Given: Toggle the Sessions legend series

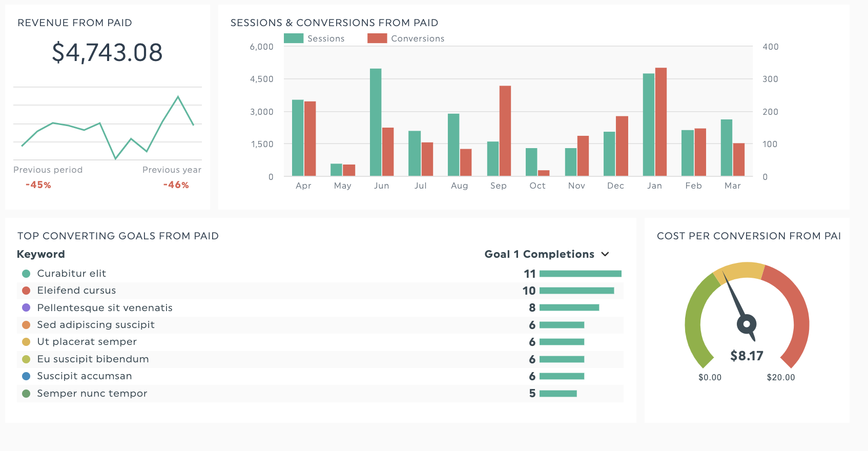Looking at the screenshot, I should pyautogui.click(x=314, y=38).
